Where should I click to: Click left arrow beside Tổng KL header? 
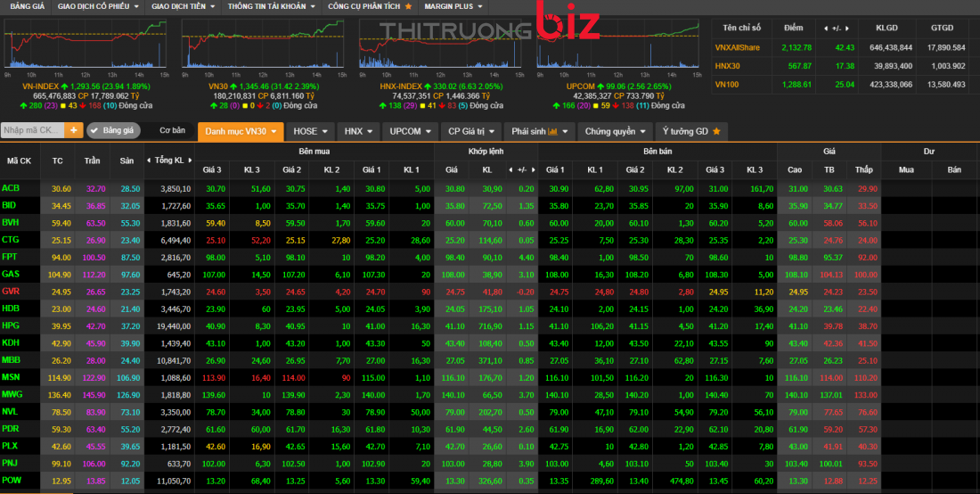(x=149, y=161)
